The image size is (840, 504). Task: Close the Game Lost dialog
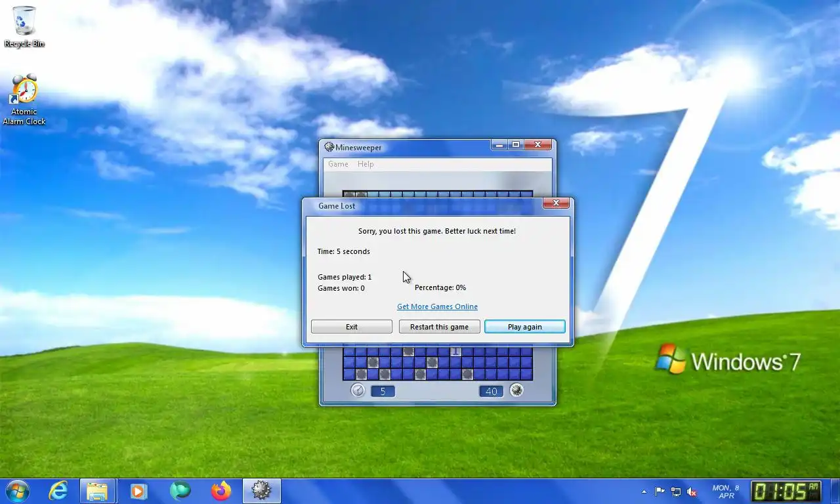556,203
